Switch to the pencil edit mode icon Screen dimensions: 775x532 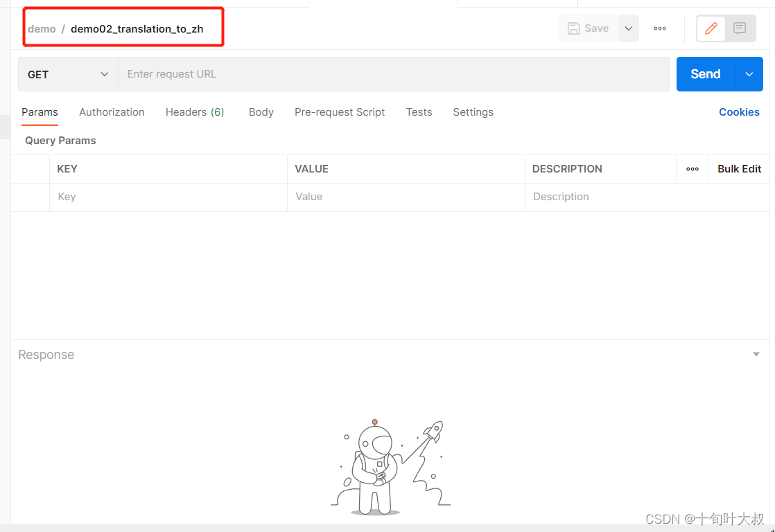pyautogui.click(x=711, y=28)
